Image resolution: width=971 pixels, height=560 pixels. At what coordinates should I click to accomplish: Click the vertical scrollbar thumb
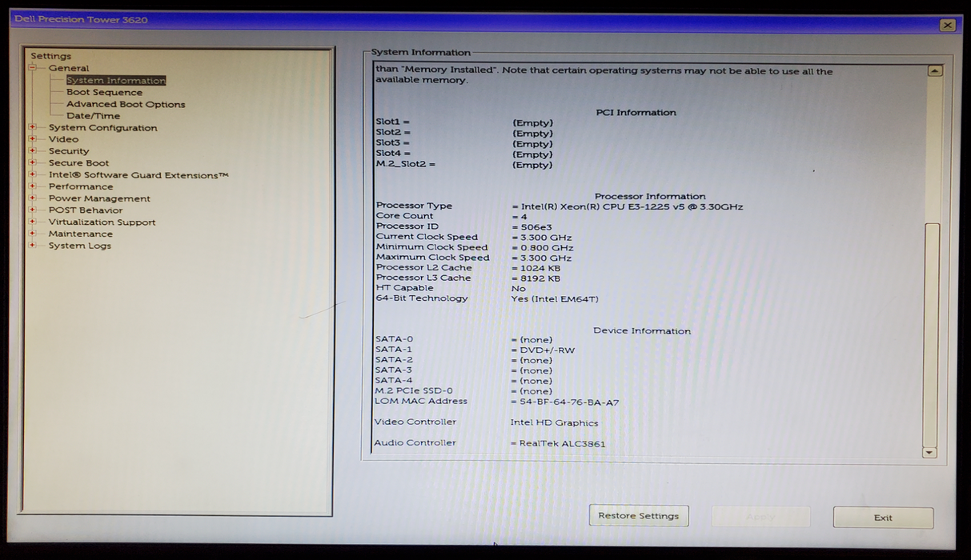tap(931, 334)
